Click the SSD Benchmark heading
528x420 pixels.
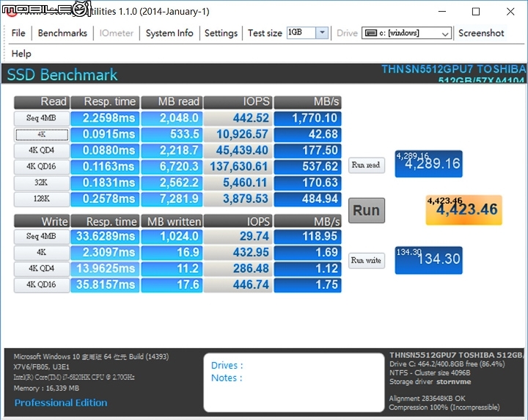62,74
